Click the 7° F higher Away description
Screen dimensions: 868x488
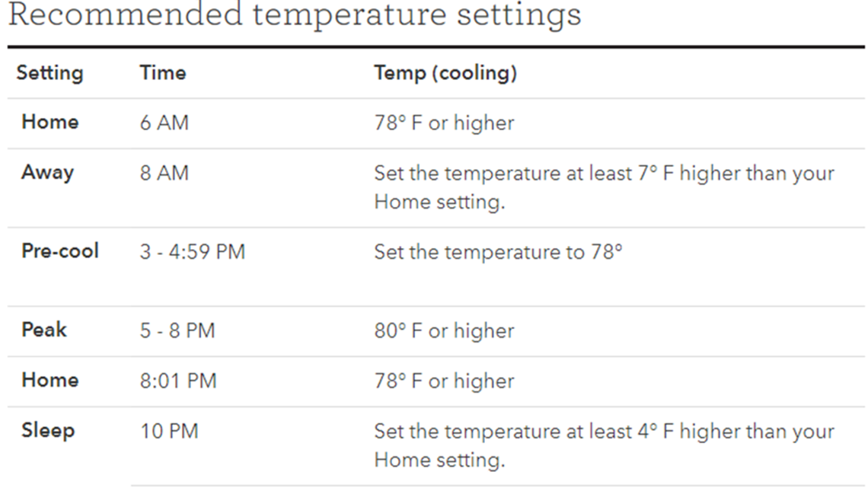coord(605,187)
